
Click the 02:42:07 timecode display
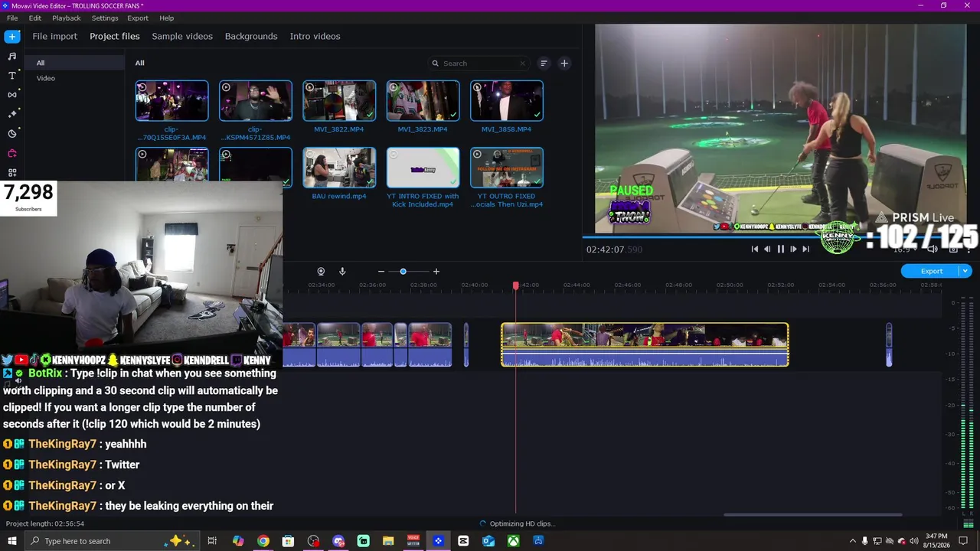(x=614, y=249)
